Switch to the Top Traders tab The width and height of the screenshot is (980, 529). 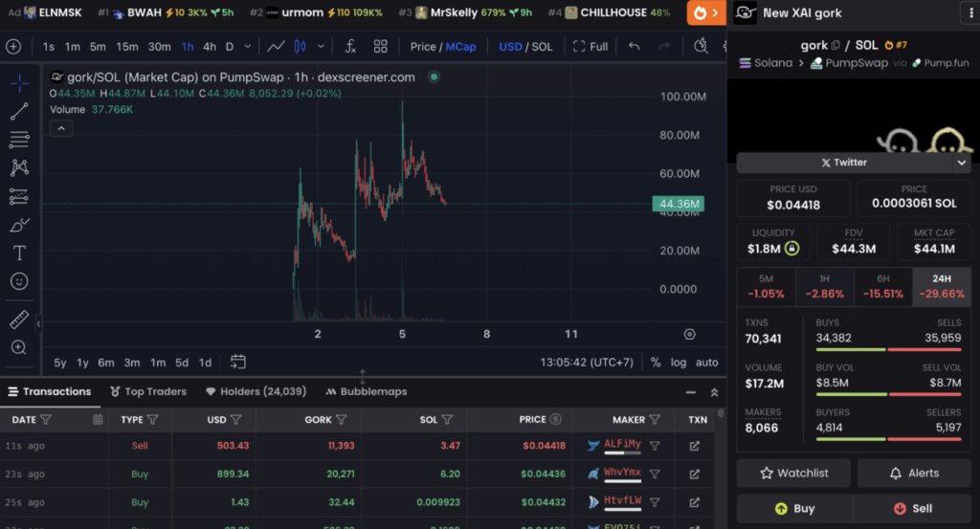pos(147,391)
